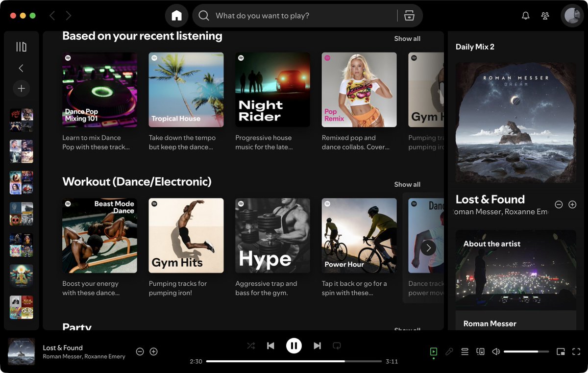Open the Browse icon in search bar
588x373 pixels.
point(409,16)
